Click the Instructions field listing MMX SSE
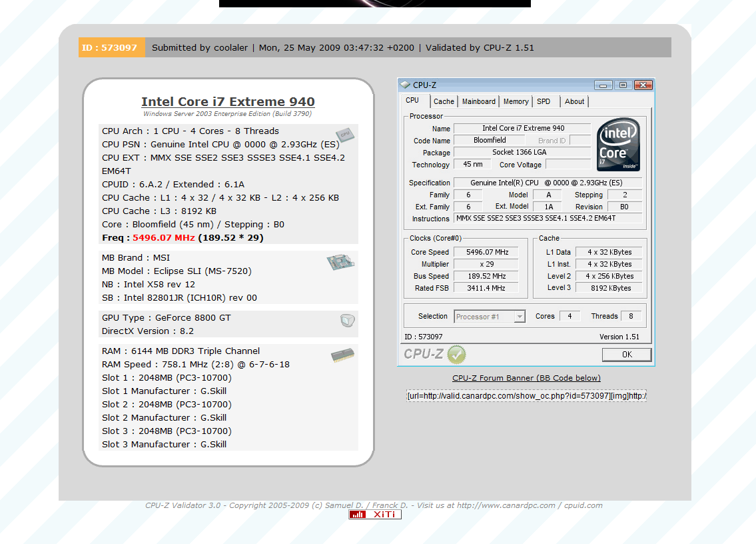The width and height of the screenshot is (756, 544). 548,218
